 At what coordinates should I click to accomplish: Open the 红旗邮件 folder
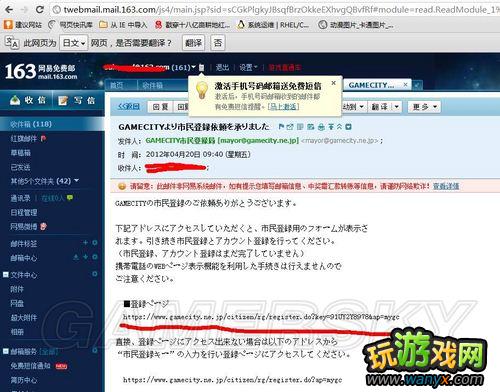pos(23,139)
